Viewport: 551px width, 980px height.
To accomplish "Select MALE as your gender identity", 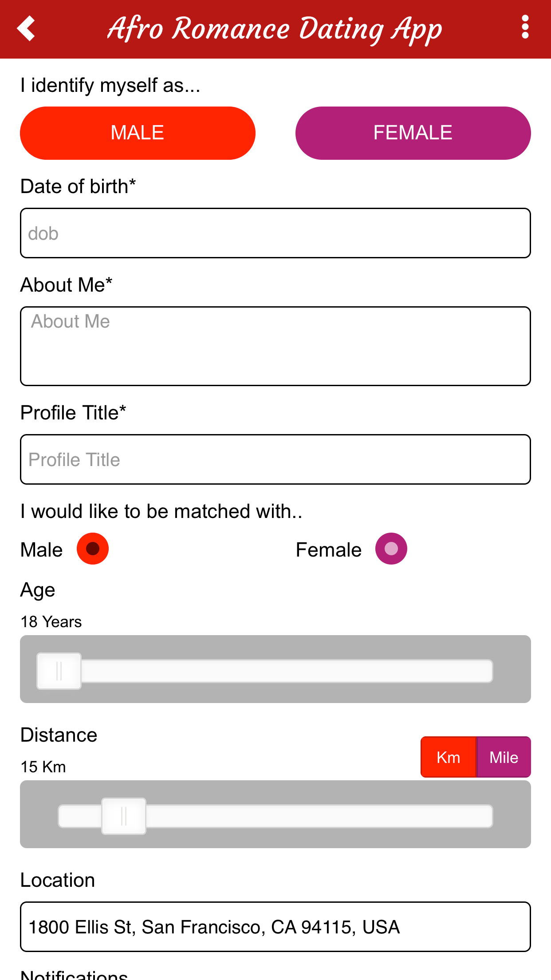I will (138, 132).
